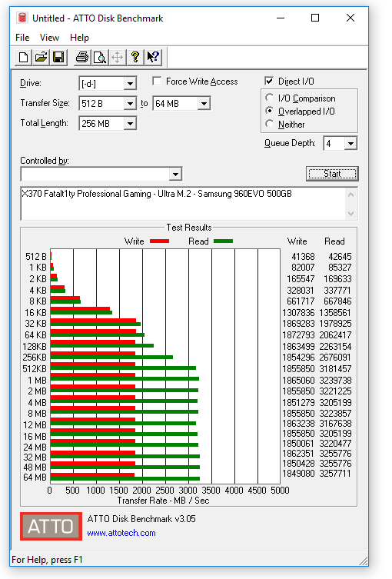Screen dimensions: 392x579
Task: Click the status bar text For Help, press F1
Action: click(47, 560)
